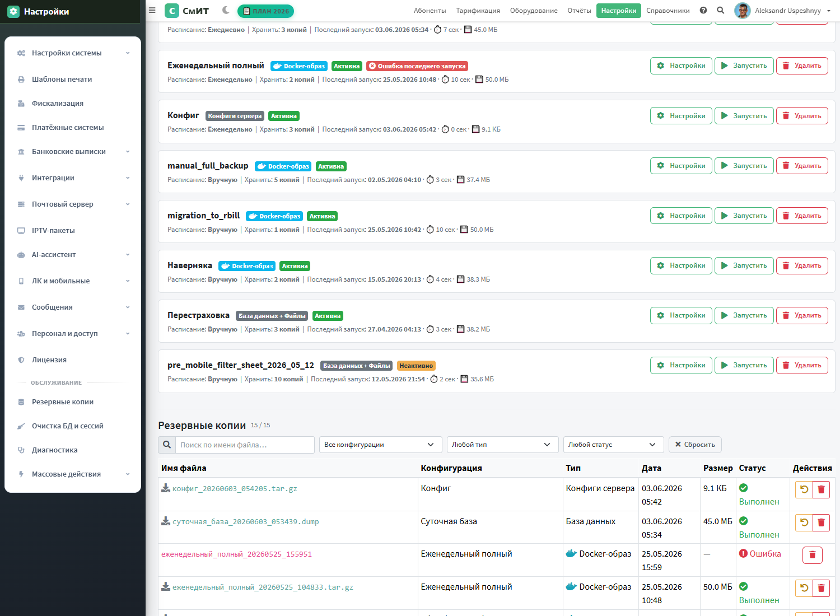Expand Настройки системы in sidebar

[x=73, y=53]
